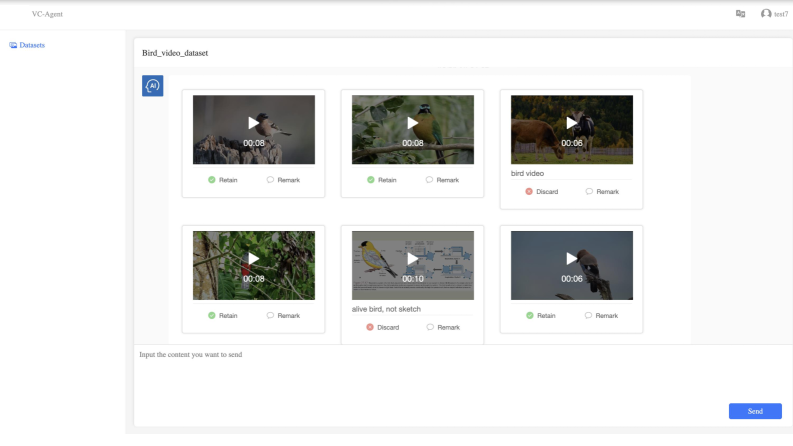Image resolution: width=793 pixels, height=446 pixels.
Task: Play the green bird on branch video
Action: (x=413, y=123)
